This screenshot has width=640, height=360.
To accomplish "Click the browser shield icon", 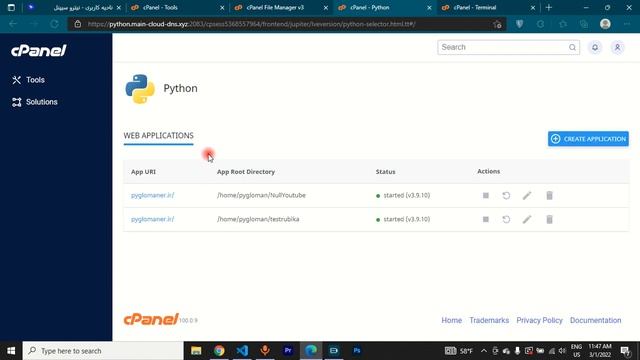I will point(520,24).
